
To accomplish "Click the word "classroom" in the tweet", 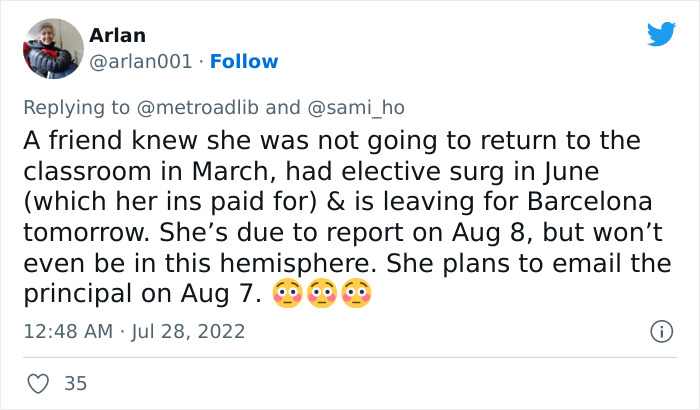I will [x=84, y=167].
